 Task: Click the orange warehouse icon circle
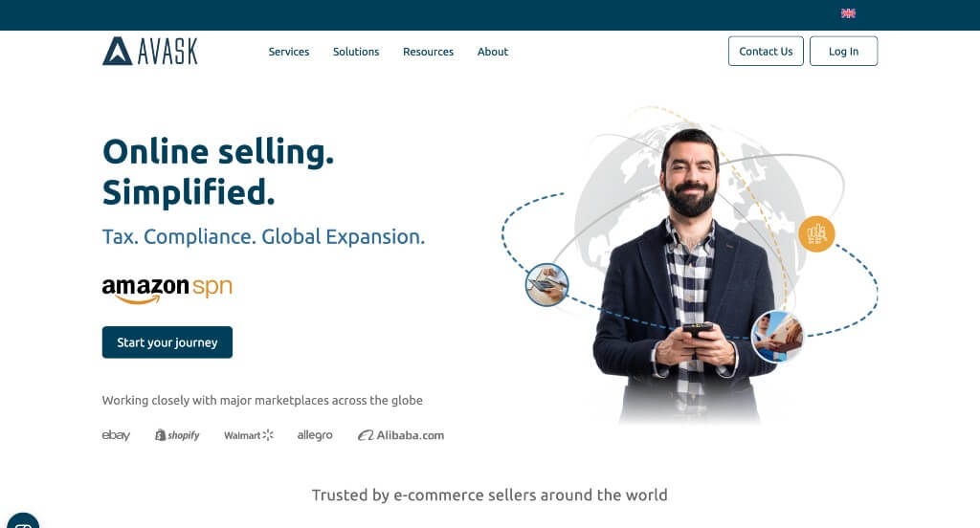click(816, 234)
